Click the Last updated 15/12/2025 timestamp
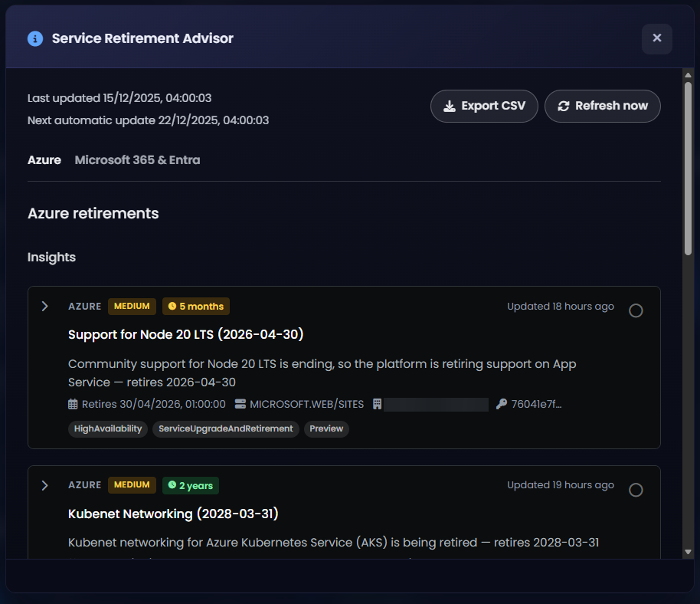700x604 pixels. click(x=119, y=98)
